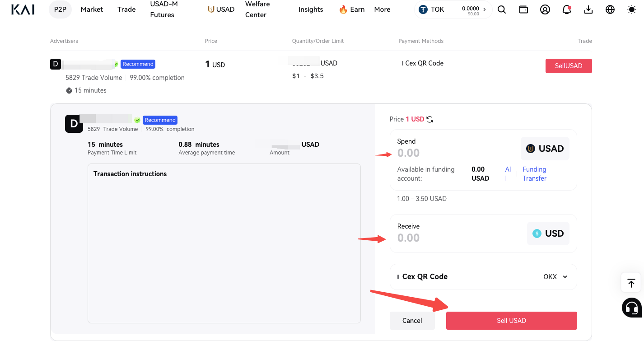Expand the TOK balance chevron
Screen dimensions: 644x341
point(485,9)
